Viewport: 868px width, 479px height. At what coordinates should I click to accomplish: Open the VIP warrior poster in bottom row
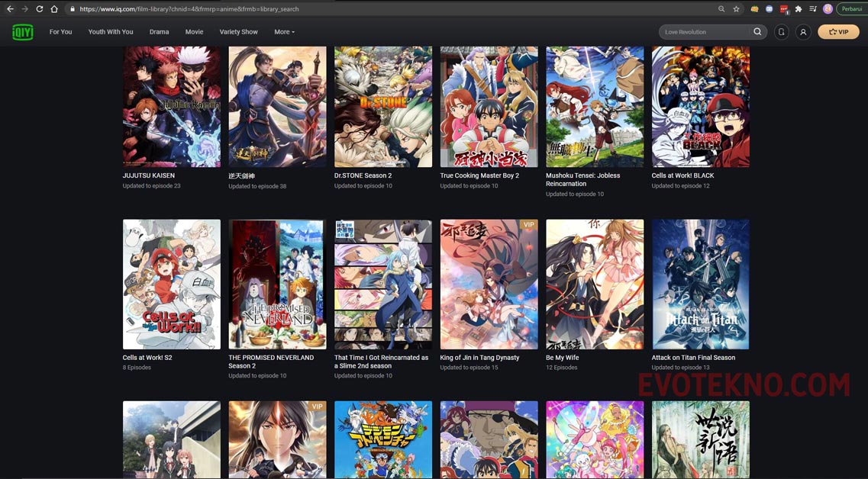point(277,440)
